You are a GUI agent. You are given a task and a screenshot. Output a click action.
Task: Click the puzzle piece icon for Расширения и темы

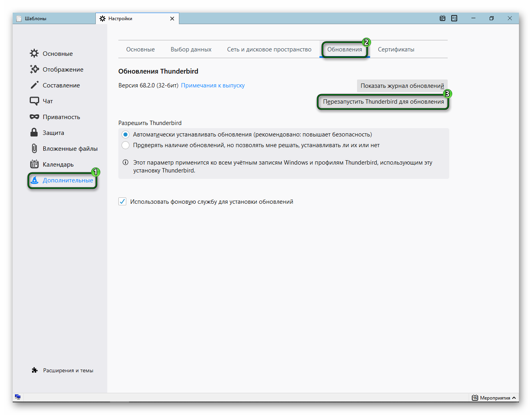34,370
